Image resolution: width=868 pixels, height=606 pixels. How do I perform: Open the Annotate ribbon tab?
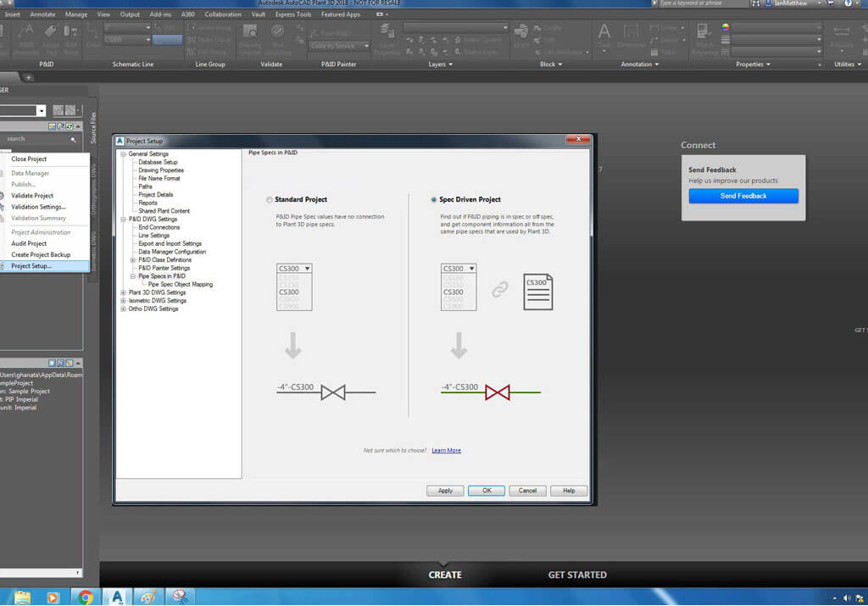pos(42,14)
